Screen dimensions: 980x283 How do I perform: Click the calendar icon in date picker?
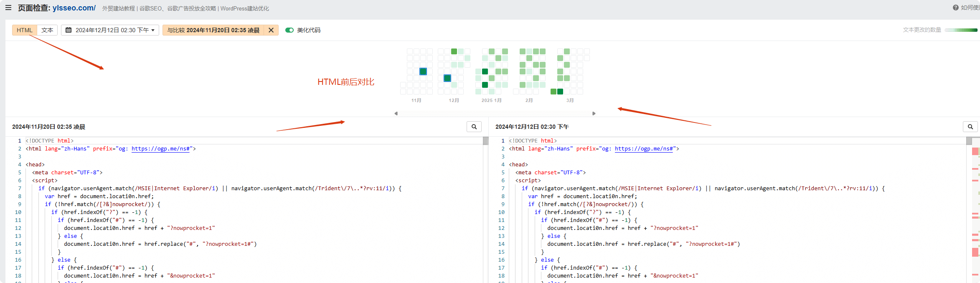69,30
